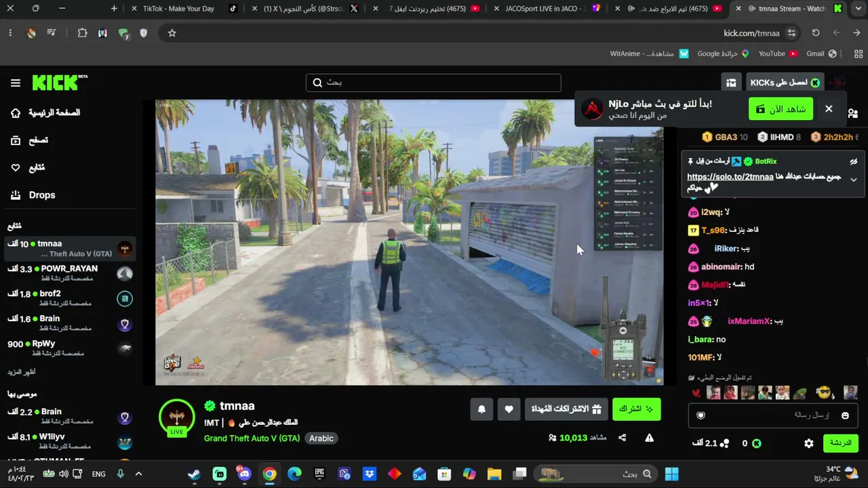Select the tmnaa channel in followed list
This screenshot has width=868, height=488.
(70, 248)
